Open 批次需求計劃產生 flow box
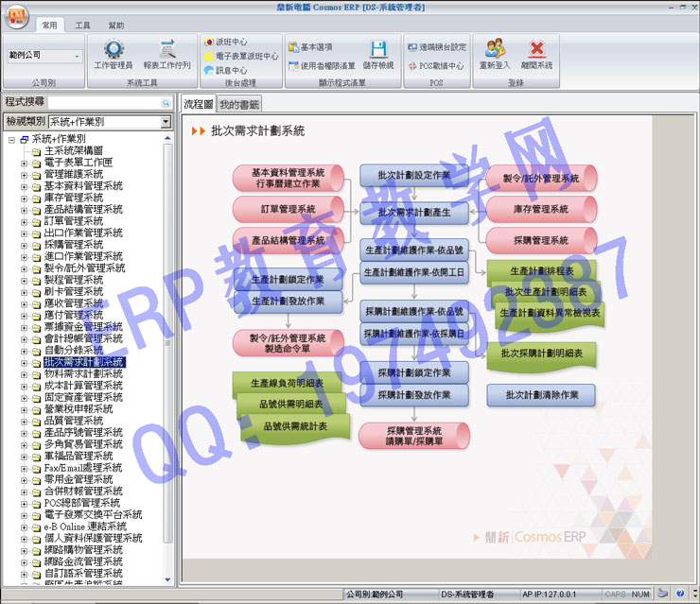700x604 pixels. (414, 213)
